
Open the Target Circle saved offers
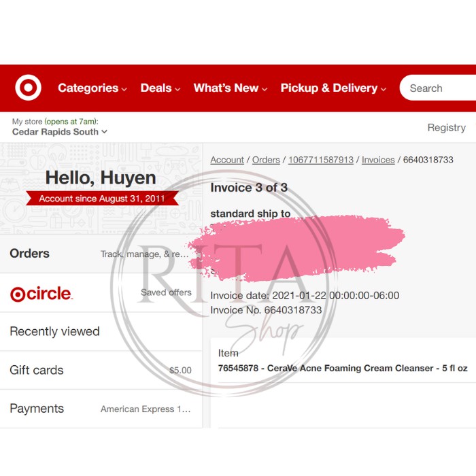(x=101, y=293)
